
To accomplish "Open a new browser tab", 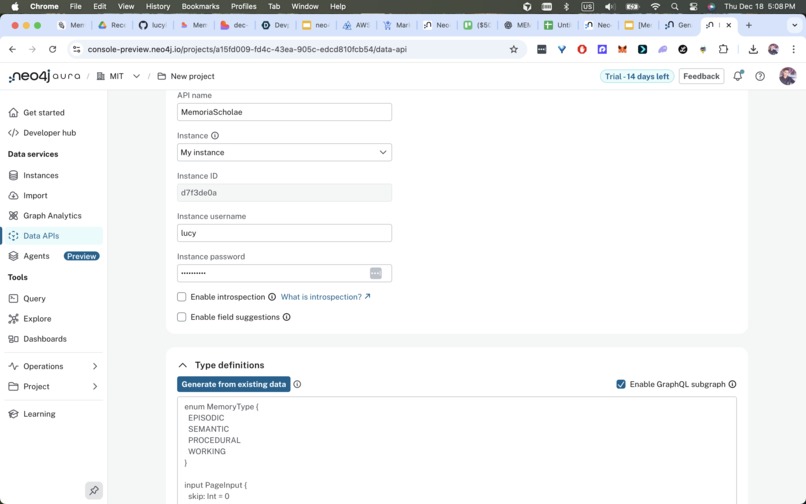I will (748, 25).
